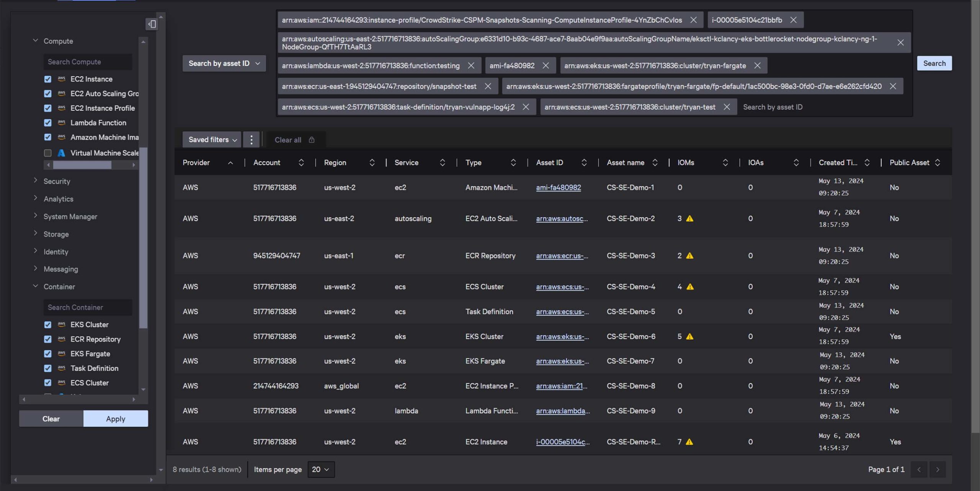Uncheck the Amazon Machine Image checkbox

48,137
